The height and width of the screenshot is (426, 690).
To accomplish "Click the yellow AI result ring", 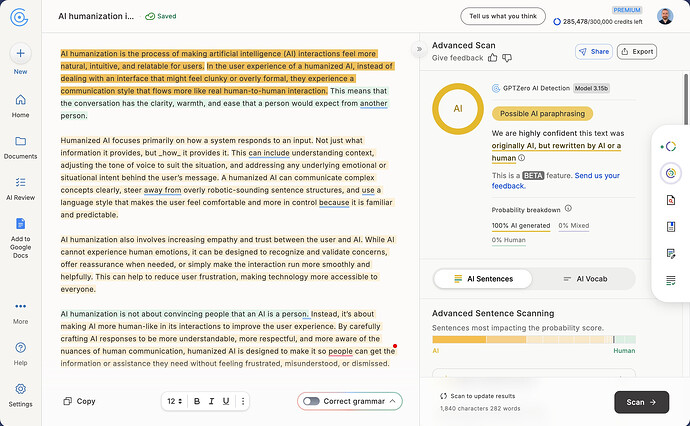I will click(x=458, y=109).
